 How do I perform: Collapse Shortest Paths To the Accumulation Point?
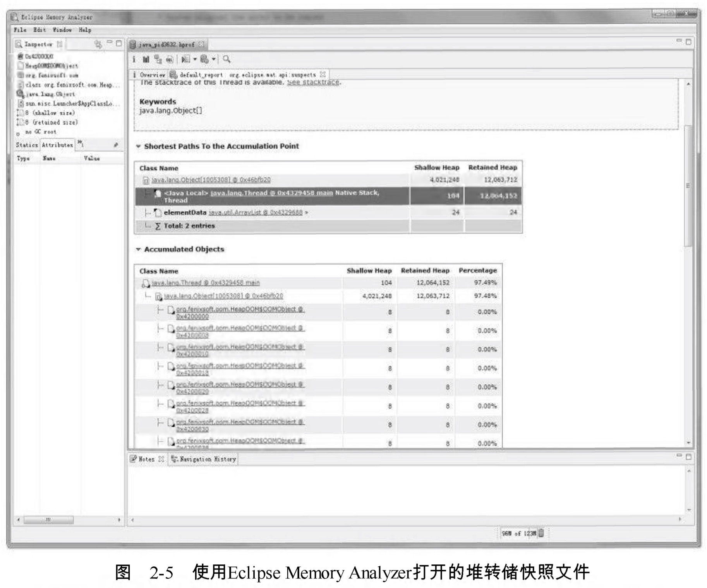coord(138,146)
